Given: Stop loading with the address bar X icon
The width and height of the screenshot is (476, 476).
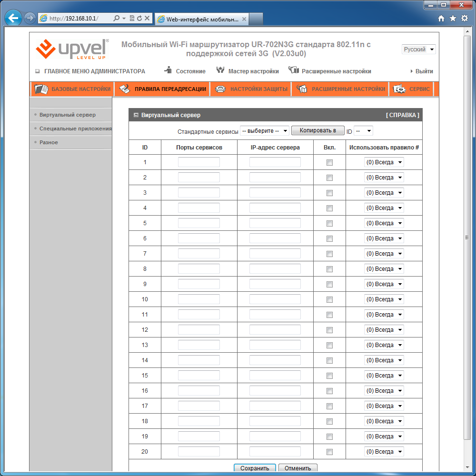Looking at the screenshot, I should pos(147,18).
